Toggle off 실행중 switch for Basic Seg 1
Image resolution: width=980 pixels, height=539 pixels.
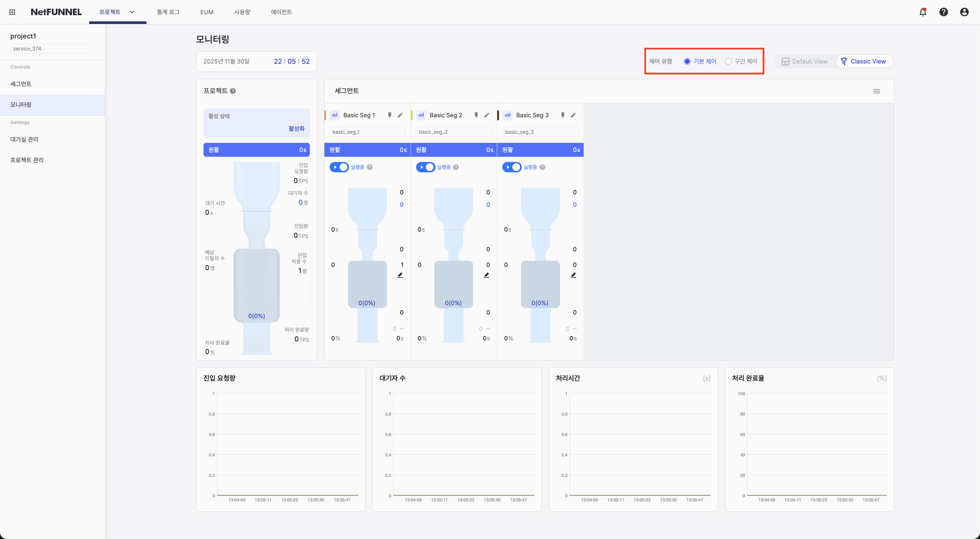click(339, 167)
